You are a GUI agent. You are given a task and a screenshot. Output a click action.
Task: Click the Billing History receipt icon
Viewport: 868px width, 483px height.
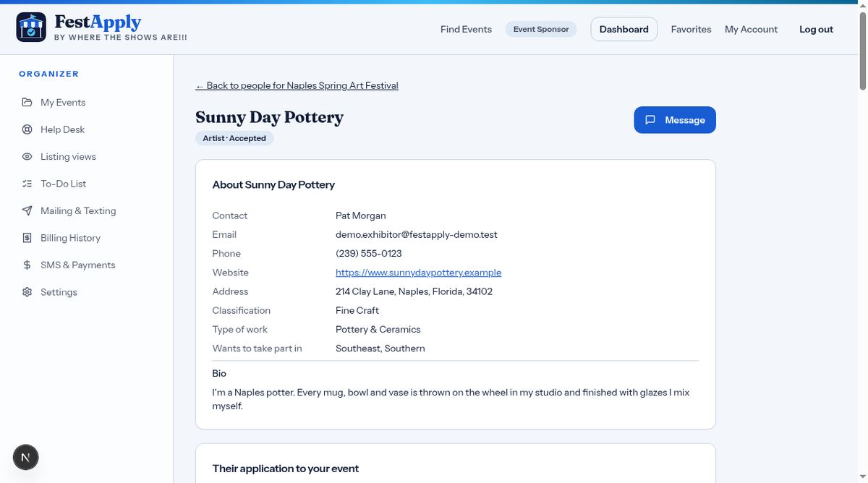27,238
